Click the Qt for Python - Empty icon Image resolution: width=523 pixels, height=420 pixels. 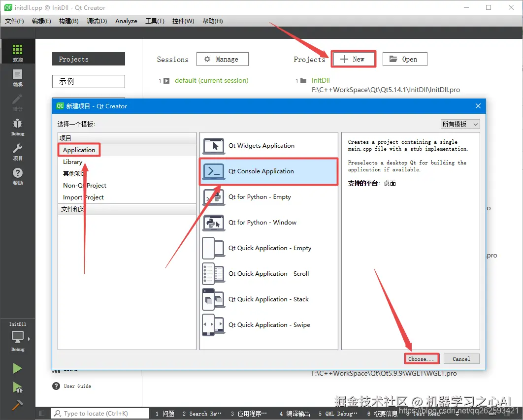(x=213, y=197)
